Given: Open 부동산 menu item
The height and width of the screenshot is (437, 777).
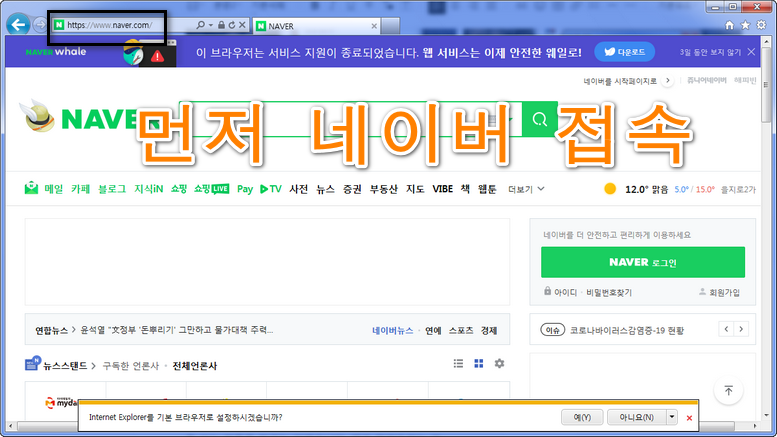Looking at the screenshot, I should pos(384,189).
